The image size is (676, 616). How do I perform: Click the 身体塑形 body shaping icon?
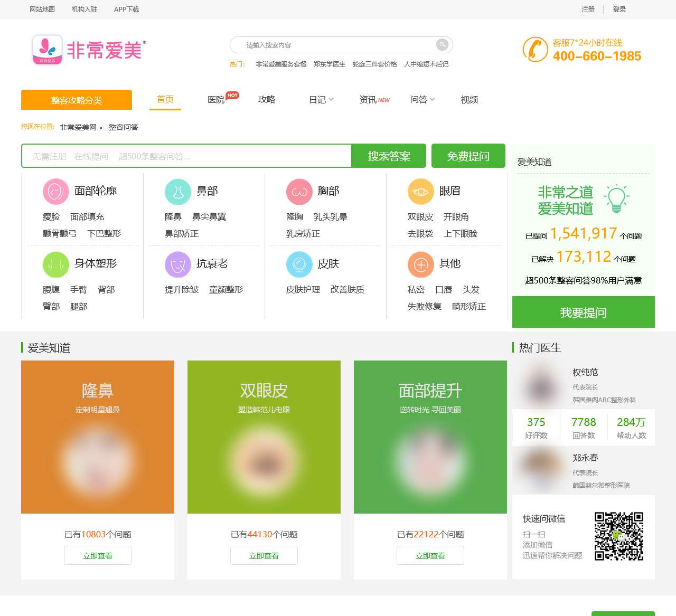pos(55,264)
